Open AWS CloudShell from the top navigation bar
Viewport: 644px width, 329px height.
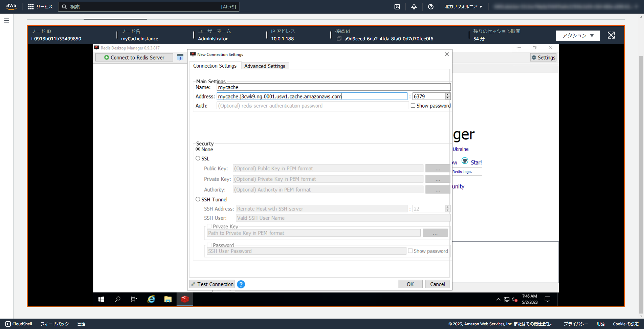point(19,324)
